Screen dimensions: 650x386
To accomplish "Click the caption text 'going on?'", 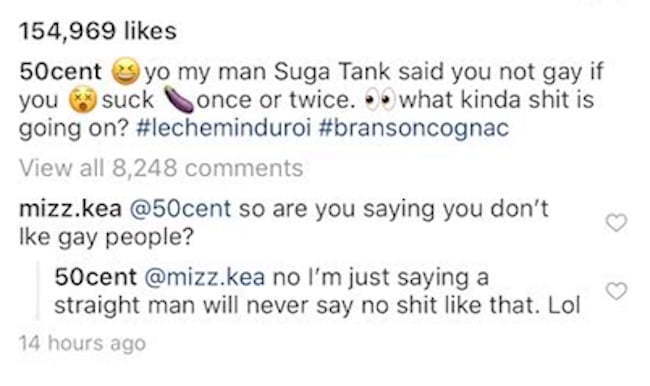I will pyautogui.click(x=73, y=129).
